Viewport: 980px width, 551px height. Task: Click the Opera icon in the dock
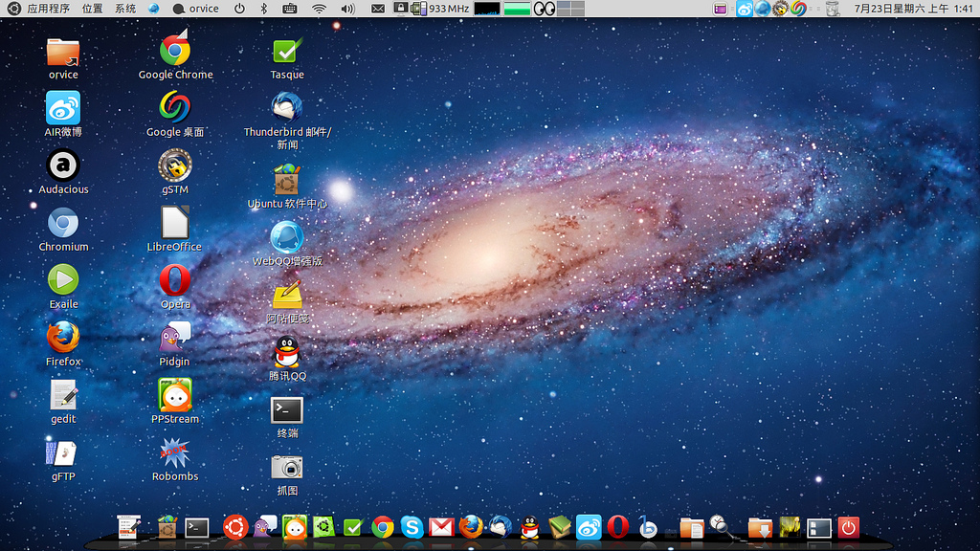point(617,527)
